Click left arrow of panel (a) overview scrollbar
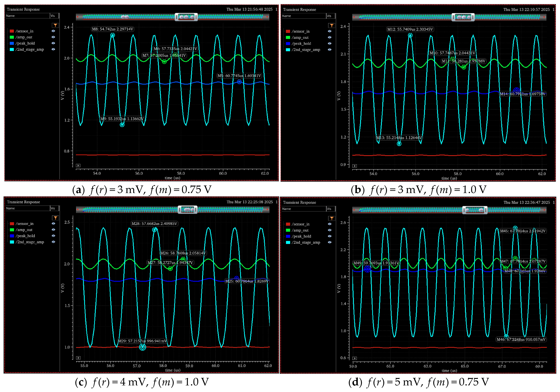 [x=78, y=17]
